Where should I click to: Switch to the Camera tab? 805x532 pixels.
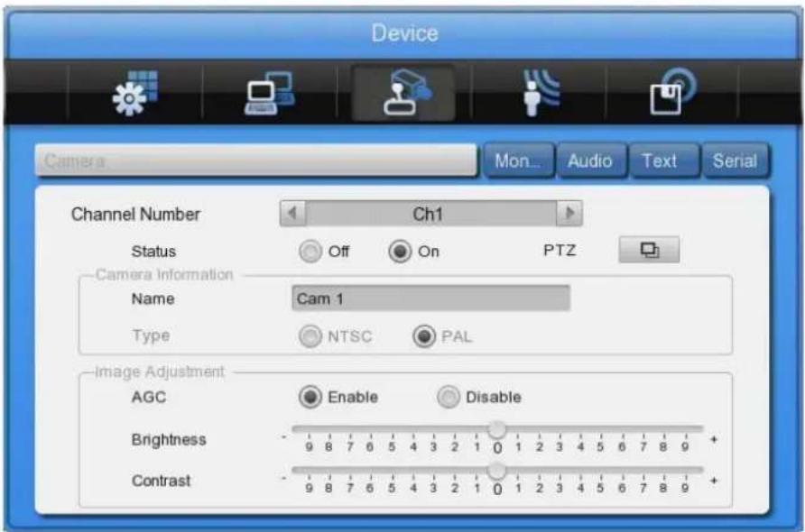255,161
